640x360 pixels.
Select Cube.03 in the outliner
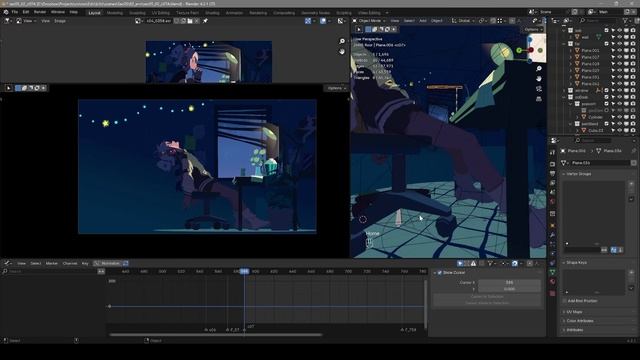(x=596, y=131)
